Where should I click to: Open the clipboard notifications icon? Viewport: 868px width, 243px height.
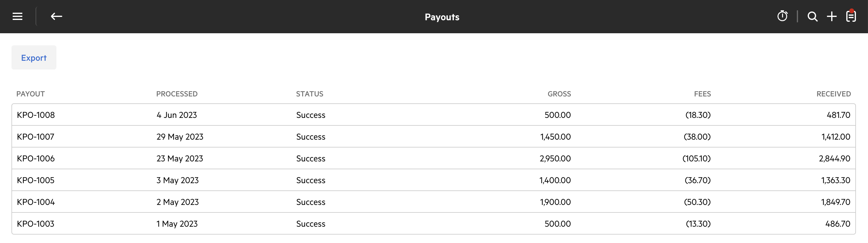coord(851,16)
